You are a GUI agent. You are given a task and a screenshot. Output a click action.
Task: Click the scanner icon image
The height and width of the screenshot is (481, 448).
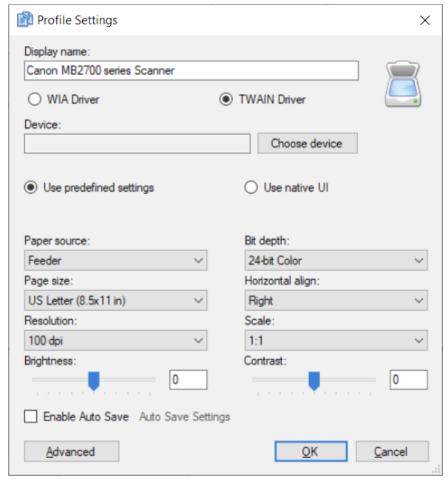[x=402, y=84]
